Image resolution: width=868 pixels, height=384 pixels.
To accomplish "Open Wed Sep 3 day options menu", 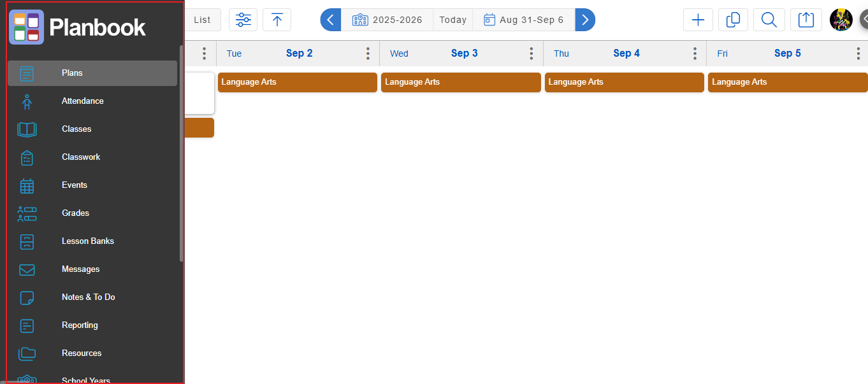I will coord(532,53).
